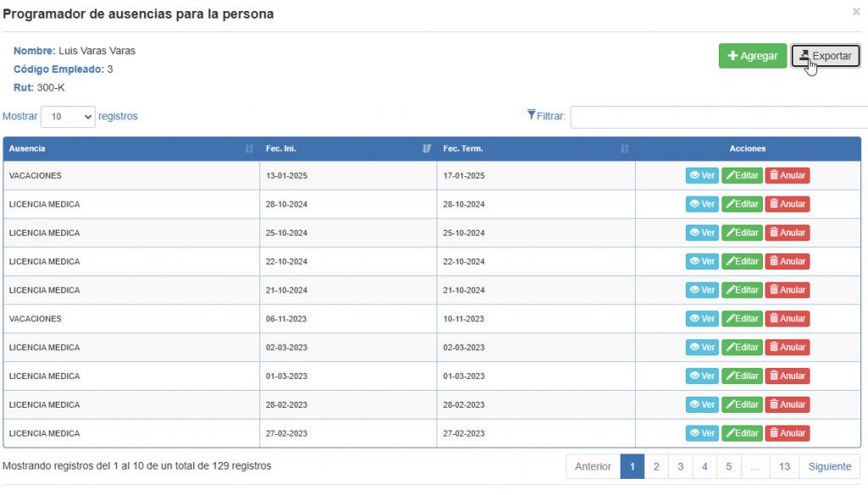Image resolution: width=868 pixels, height=495 pixels.
Task: Focus the Filtrar text field
Action: tap(719, 117)
